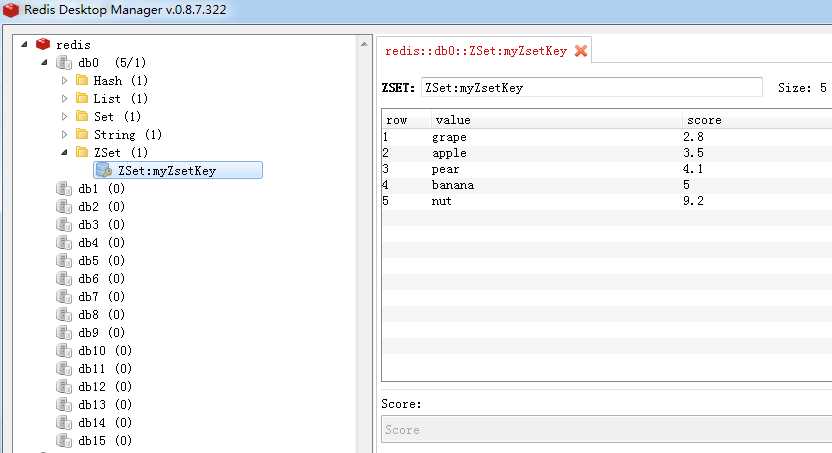This screenshot has width=832, height=453.
Task: Click the ZSET key name field
Action: click(x=592, y=88)
